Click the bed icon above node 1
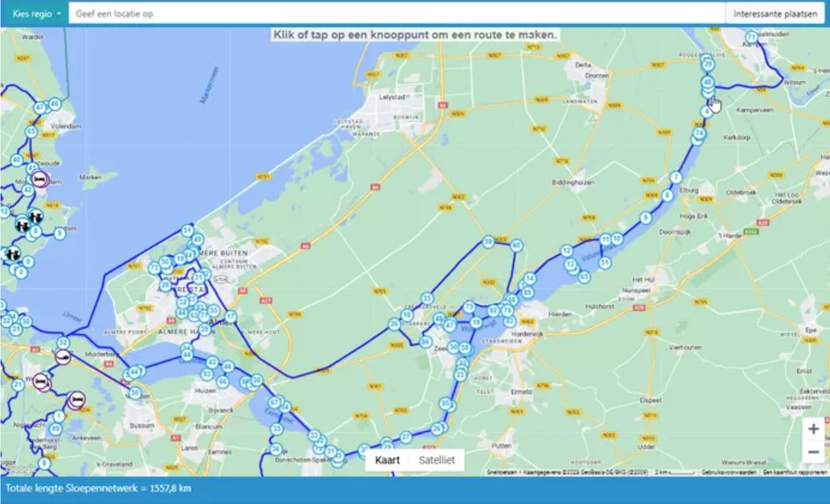 pos(77,400)
